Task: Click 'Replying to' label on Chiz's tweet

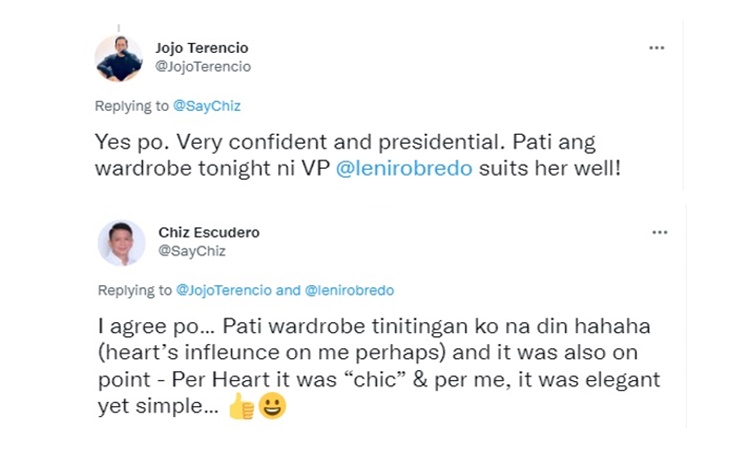Action: [x=134, y=290]
